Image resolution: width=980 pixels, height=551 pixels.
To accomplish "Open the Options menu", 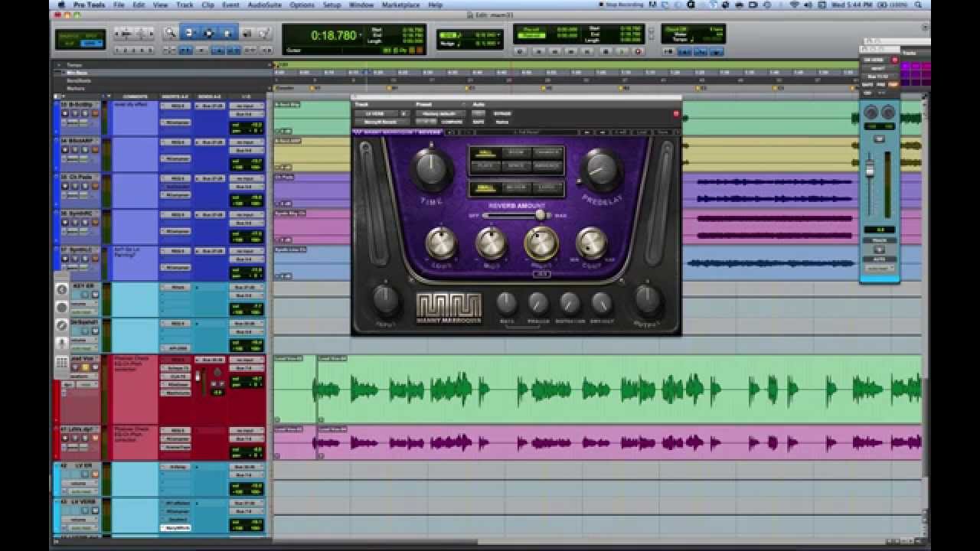I will [302, 5].
